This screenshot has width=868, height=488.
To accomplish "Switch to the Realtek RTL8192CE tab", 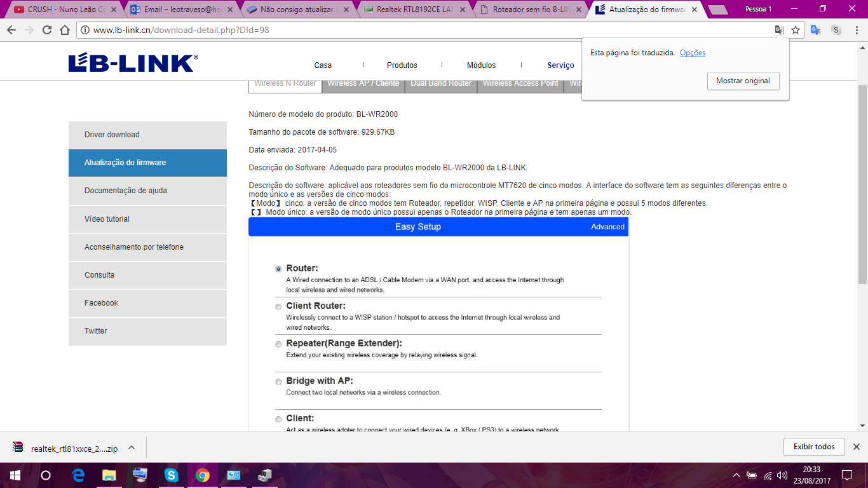I will tap(414, 10).
